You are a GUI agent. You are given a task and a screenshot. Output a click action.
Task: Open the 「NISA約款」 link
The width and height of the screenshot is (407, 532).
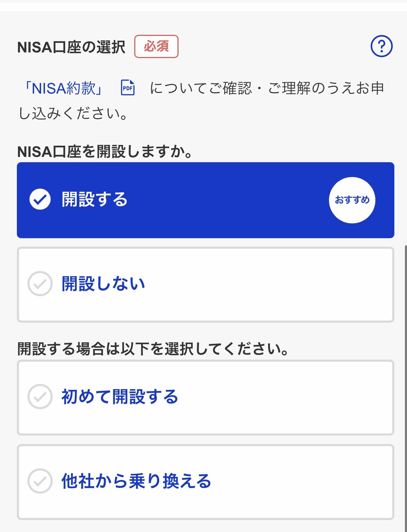coord(63,88)
